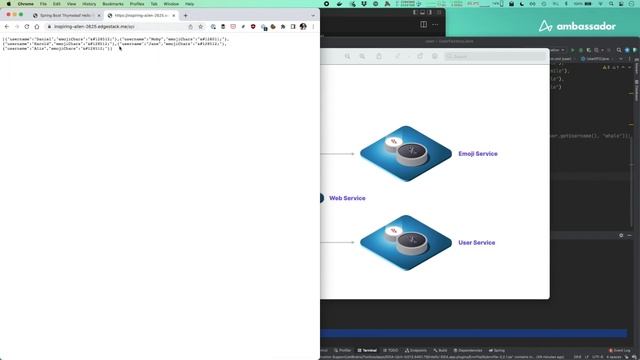Open the Window menu
Viewport: 640px width, 360px height.
(171, 4)
